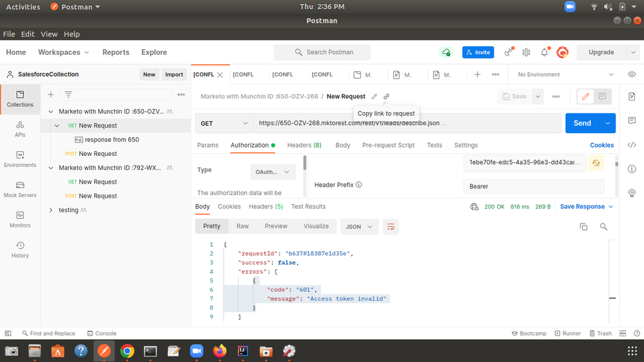The width and height of the screenshot is (644, 362).
Task: Open the related collections lightbulb icon
Action: tap(632, 193)
